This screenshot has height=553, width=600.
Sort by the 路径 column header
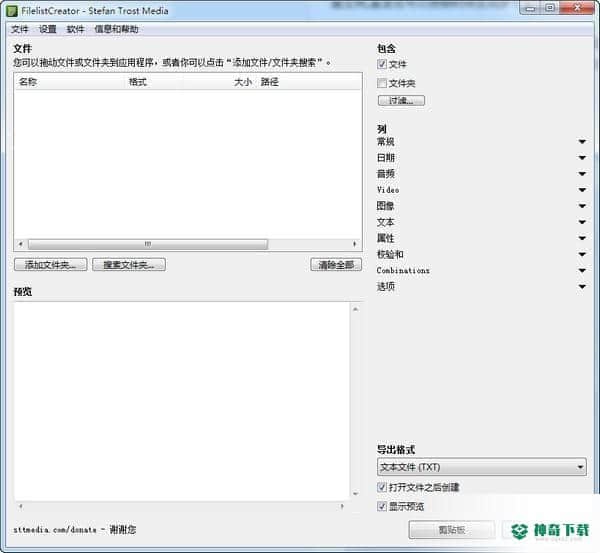click(270, 82)
